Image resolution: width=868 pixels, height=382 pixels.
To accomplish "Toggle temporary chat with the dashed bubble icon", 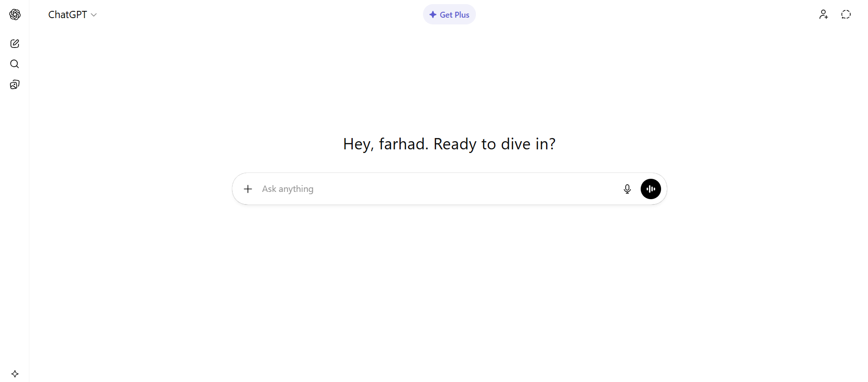I will click(846, 14).
